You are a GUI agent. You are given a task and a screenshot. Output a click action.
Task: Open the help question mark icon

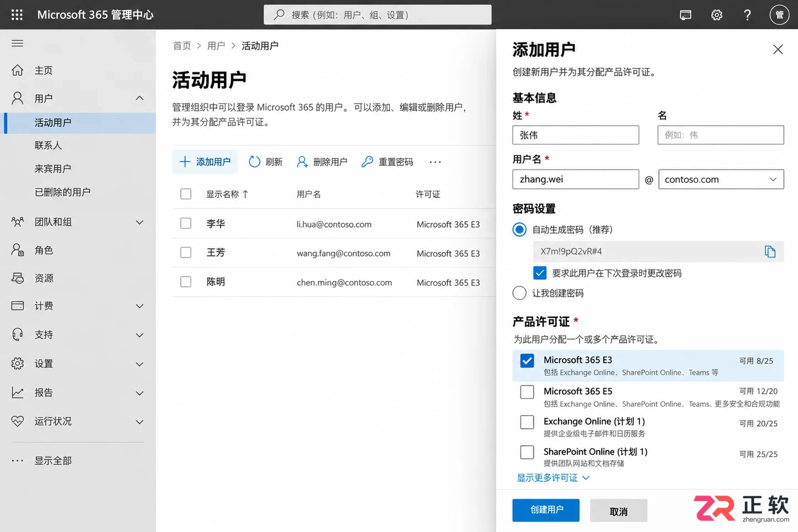tap(747, 15)
